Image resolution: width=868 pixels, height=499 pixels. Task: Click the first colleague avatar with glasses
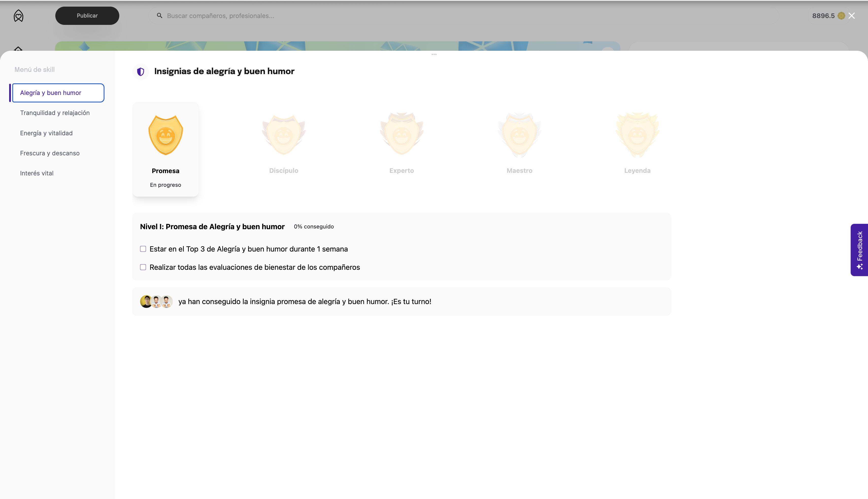[x=146, y=302]
